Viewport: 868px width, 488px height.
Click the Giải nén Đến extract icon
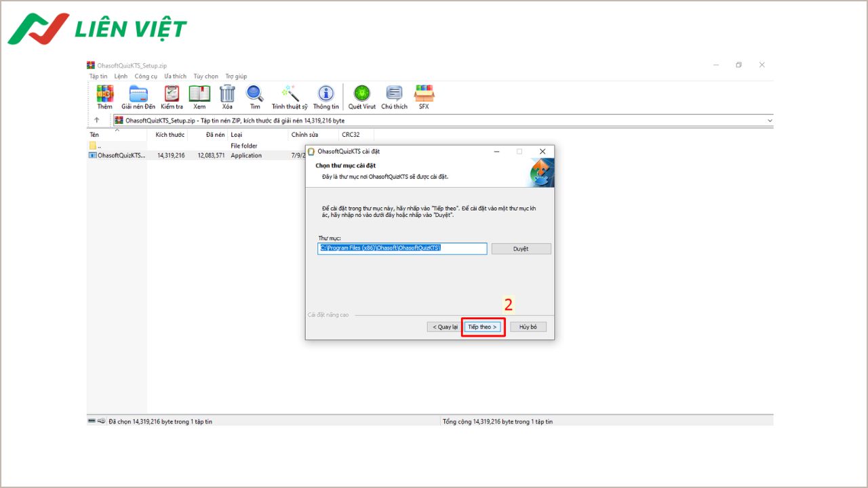138,94
